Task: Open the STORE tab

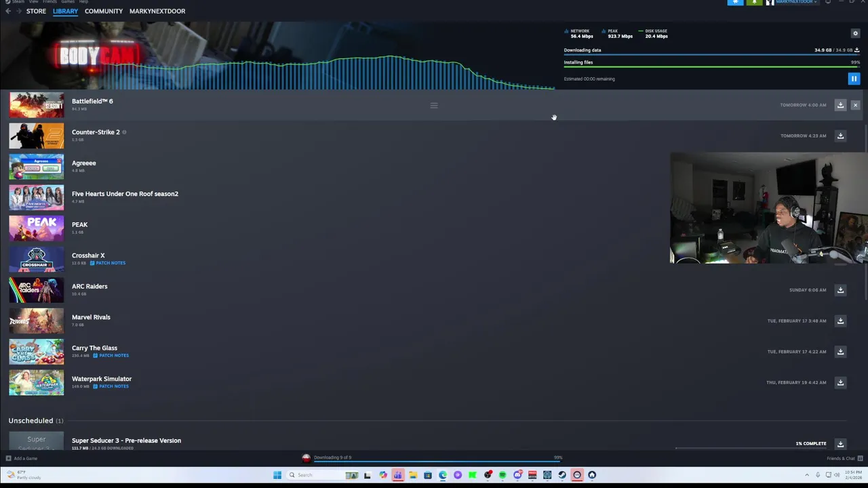Action: pyautogui.click(x=36, y=12)
